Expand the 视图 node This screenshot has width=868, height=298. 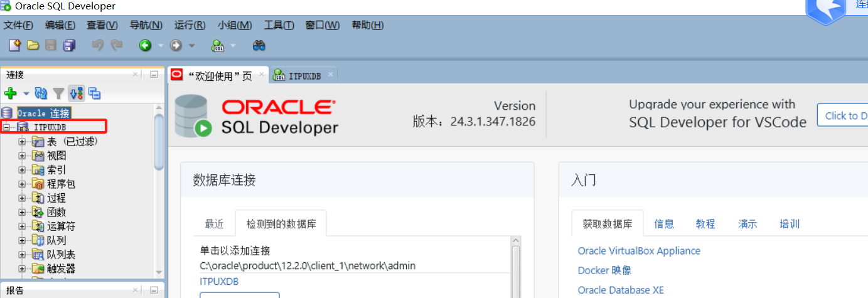(23, 156)
